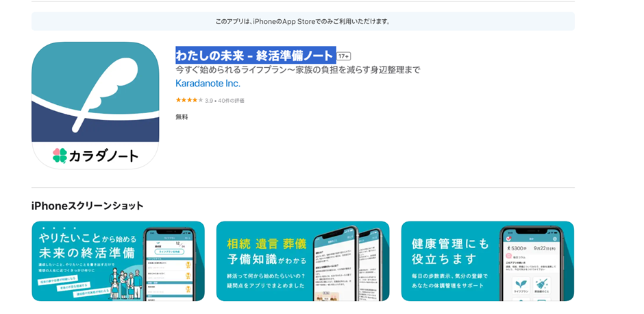
Task: Open the first screenshot 未来の終活準備
Action: (118, 261)
